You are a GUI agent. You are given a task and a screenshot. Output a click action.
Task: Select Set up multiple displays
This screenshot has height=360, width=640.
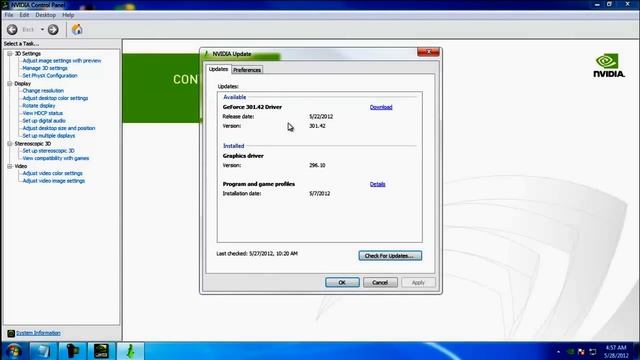[x=49, y=136]
